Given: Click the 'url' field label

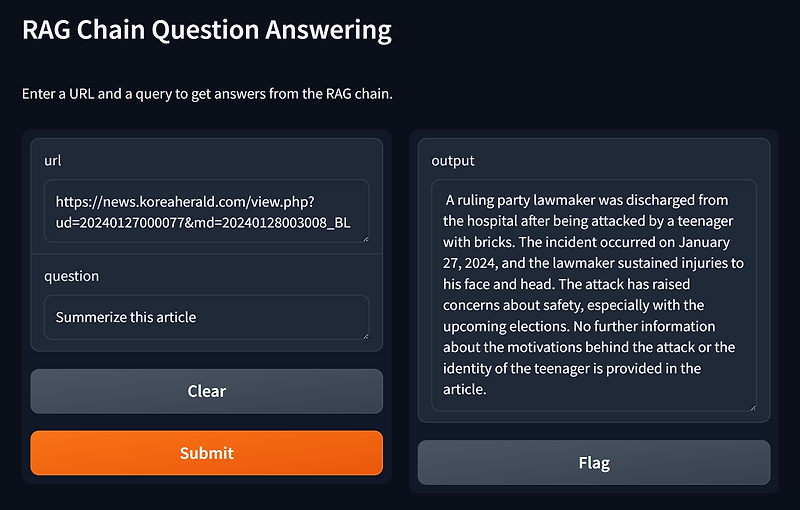Looking at the screenshot, I should [53, 161].
